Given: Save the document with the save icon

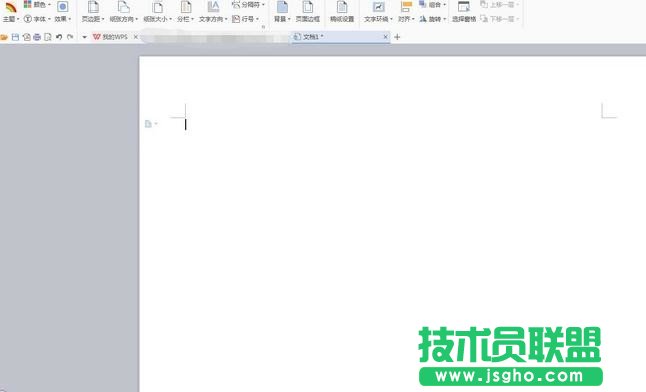Looking at the screenshot, I should click(15, 37).
